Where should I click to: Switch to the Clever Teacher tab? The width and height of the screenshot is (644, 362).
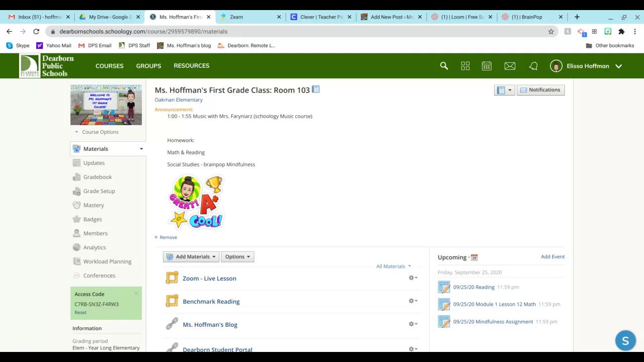[321, 17]
